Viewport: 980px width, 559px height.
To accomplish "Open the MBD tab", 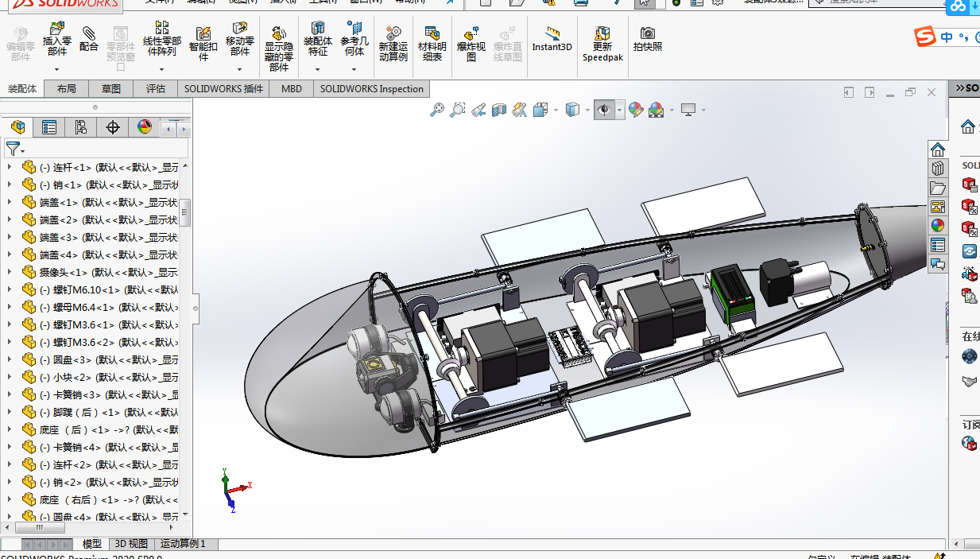I will click(292, 89).
